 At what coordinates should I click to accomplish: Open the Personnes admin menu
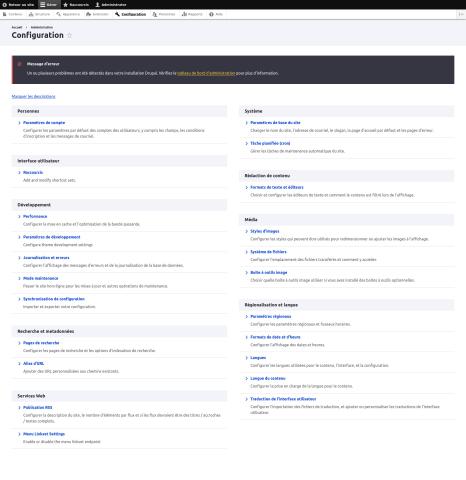[164, 14]
